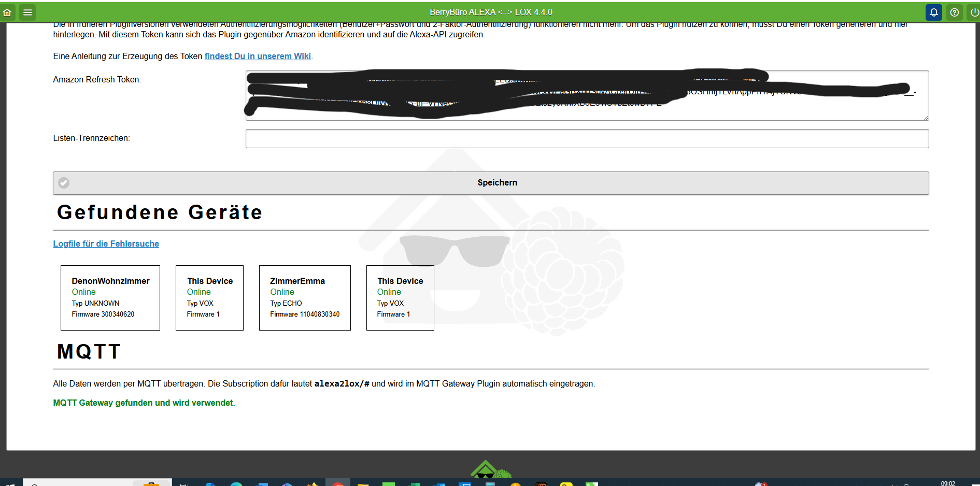Click the 'BerryBüro ALEXA <--> LOX 4.4.0' title

pyautogui.click(x=491, y=12)
